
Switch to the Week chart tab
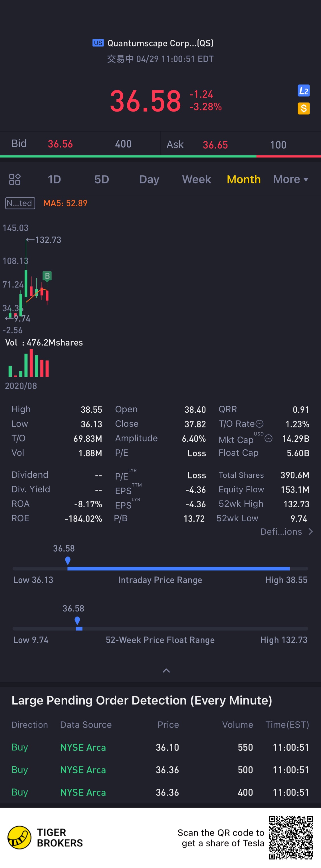click(196, 179)
